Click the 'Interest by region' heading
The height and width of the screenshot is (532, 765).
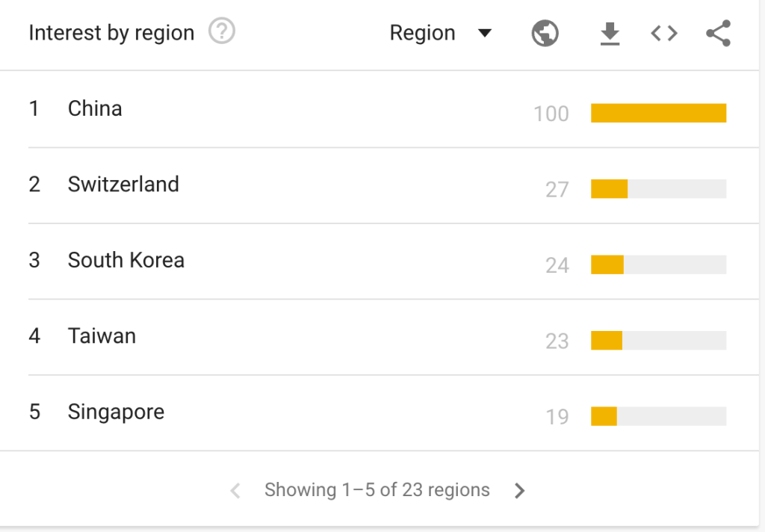coord(111,34)
